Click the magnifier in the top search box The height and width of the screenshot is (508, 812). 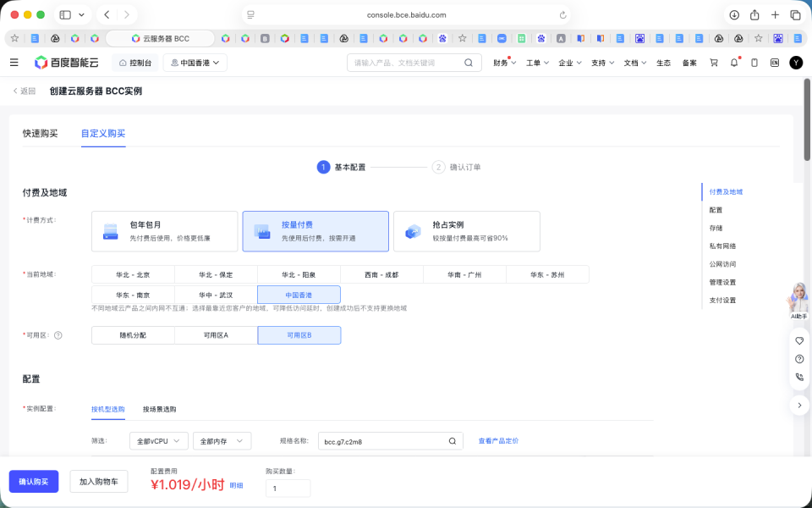tap(468, 63)
